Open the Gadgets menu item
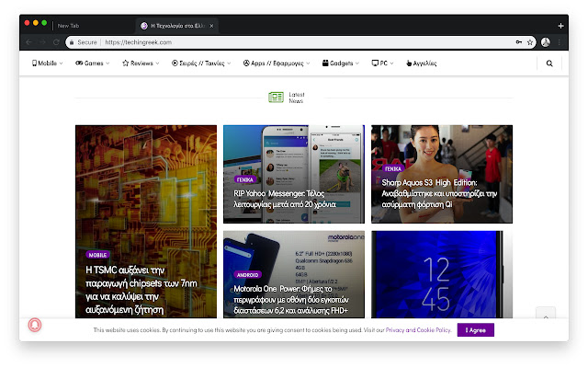This screenshot has height=368, width=588. click(341, 63)
